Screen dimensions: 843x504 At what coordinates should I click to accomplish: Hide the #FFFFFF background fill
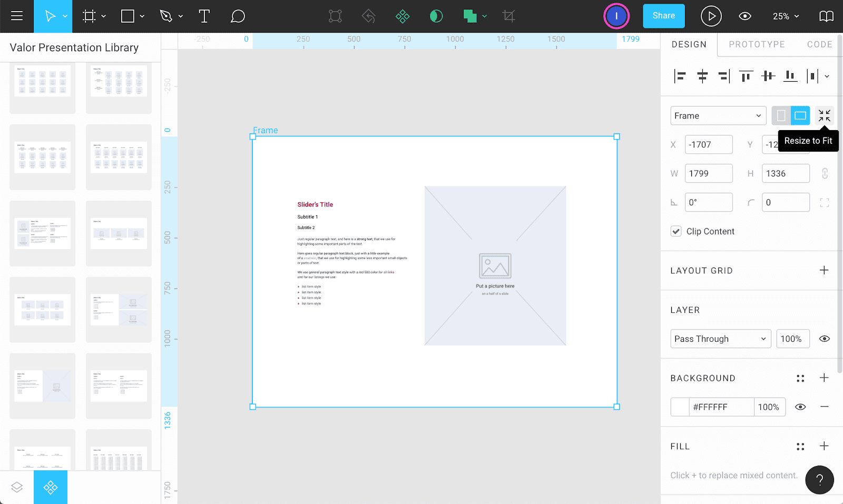click(x=800, y=407)
